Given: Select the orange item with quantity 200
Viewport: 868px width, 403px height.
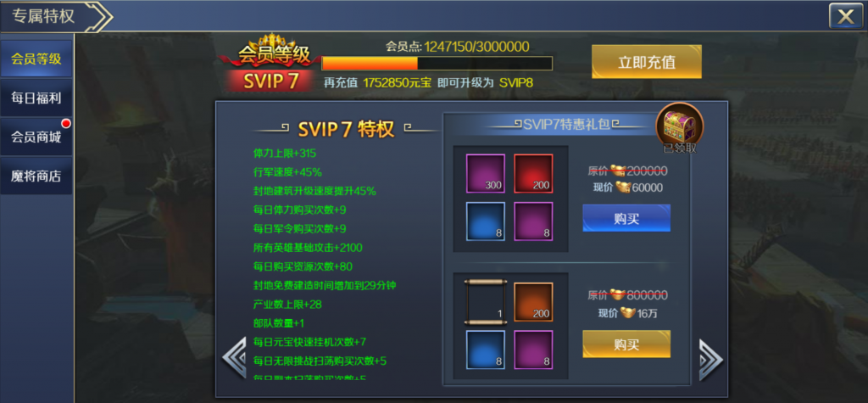Looking at the screenshot, I should click(534, 301).
